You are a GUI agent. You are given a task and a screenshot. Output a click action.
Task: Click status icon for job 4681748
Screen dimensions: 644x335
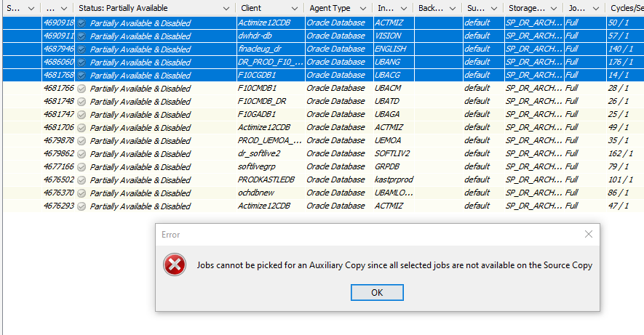coord(82,102)
